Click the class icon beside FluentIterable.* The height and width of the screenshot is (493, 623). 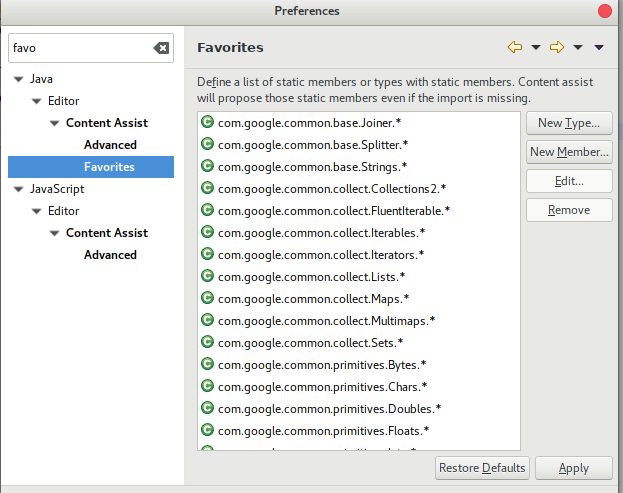(207, 209)
